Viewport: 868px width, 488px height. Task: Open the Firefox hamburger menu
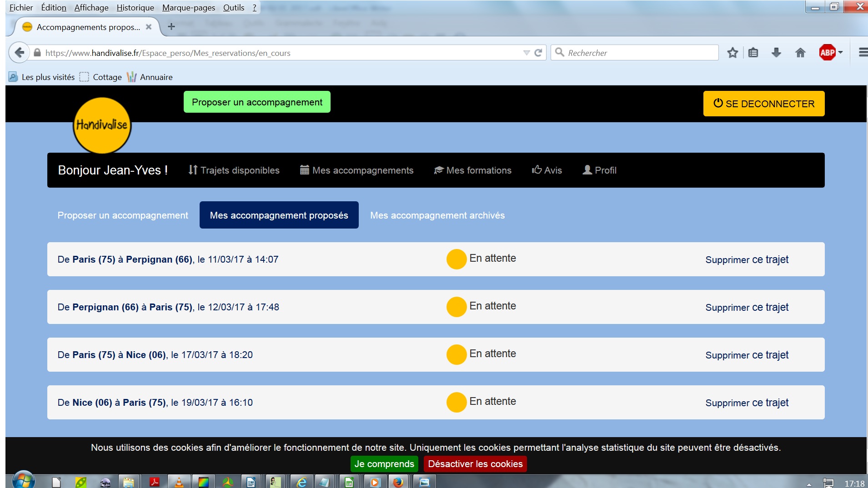(863, 53)
